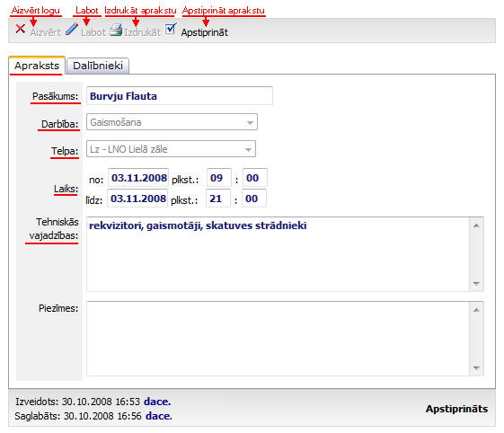Click the end hour field showing 21
The width and height of the screenshot is (504, 433).
tap(218, 199)
